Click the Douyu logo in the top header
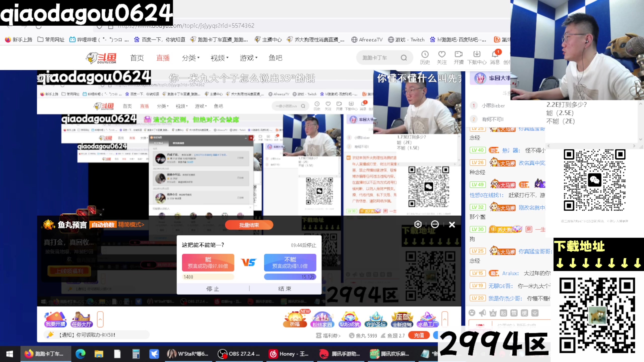This screenshot has width=644, height=362. [101, 58]
